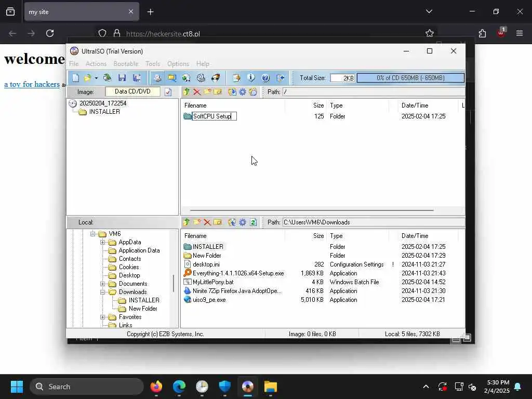Click the Make CD/DVD Image icon
The height and width of the screenshot is (399, 532).
pyautogui.click(x=157, y=78)
